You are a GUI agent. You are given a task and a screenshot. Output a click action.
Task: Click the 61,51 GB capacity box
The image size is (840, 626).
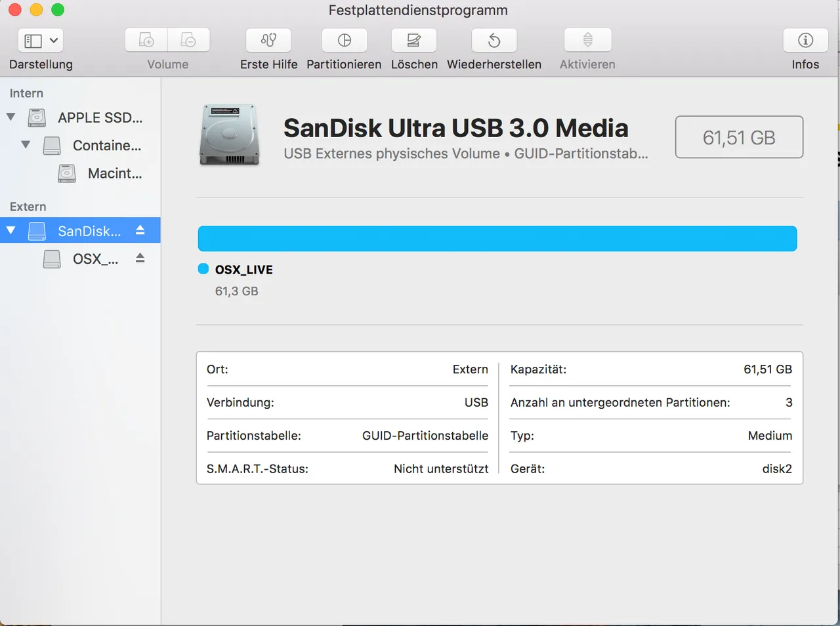tap(739, 137)
